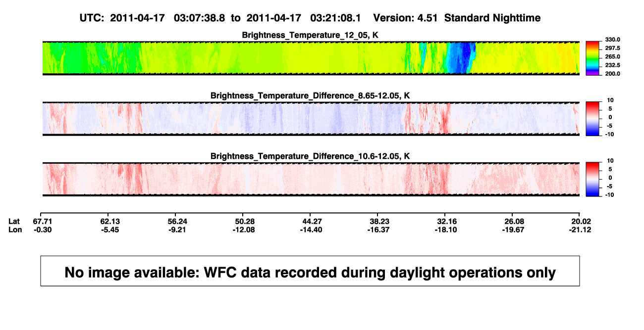Click the UTC start time 03:07:38.8
This screenshot has height=330, width=644.
pyautogui.click(x=199, y=18)
